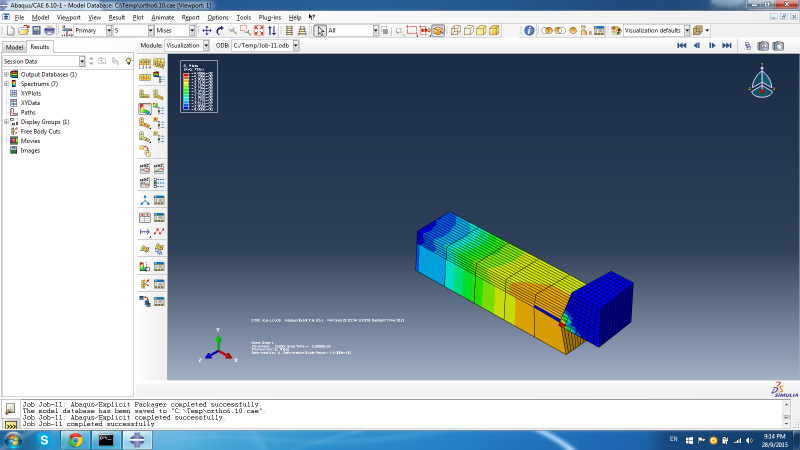The width and height of the screenshot is (800, 450).
Task: Toggle the Link viewports icon
Action: point(748,46)
